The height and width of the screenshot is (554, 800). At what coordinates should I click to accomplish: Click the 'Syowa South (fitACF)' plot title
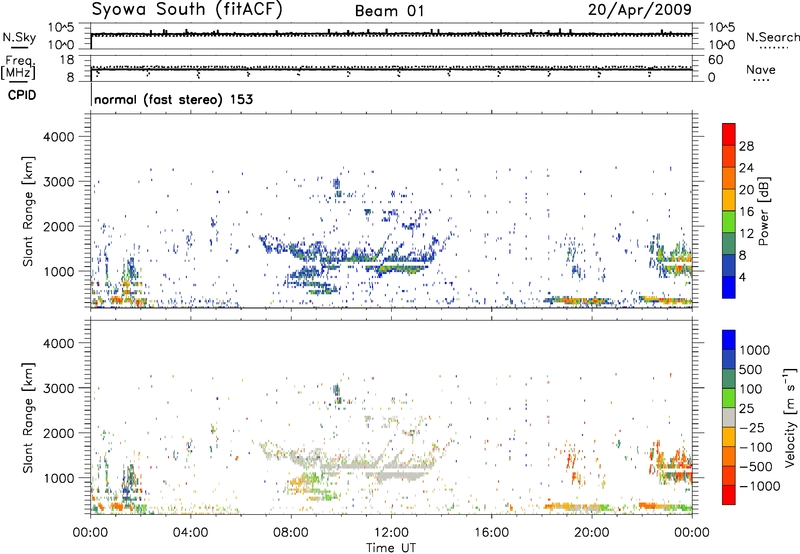187,9
